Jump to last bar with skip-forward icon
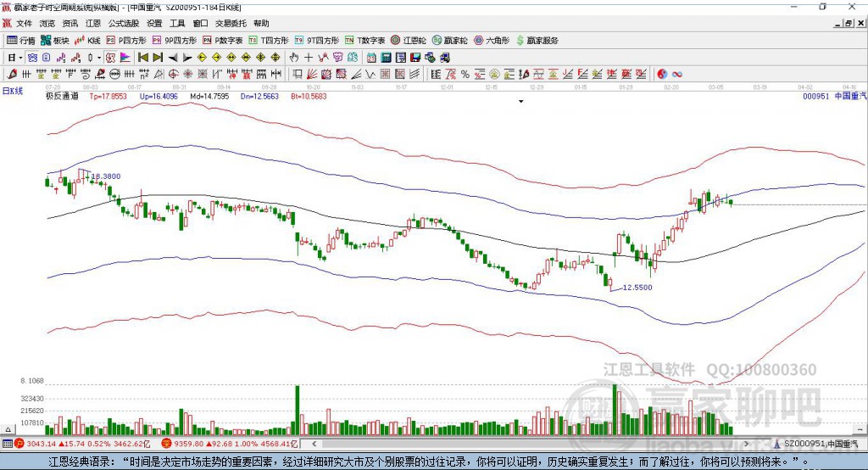 click(157, 57)
